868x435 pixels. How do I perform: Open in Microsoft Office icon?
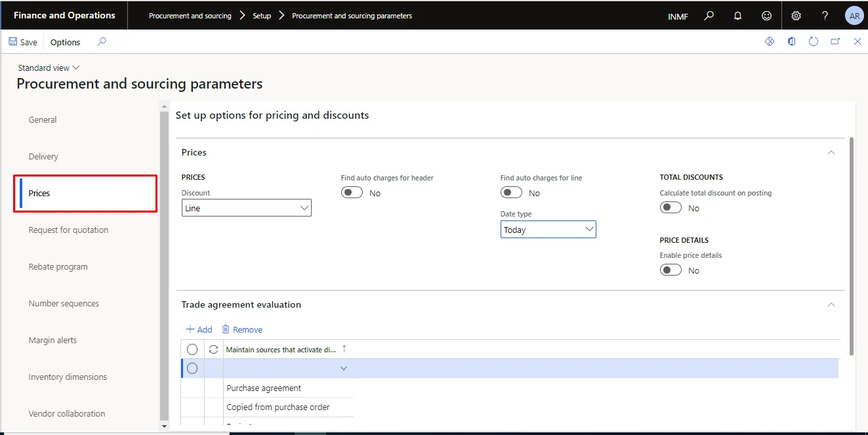(x=792, y=41)
